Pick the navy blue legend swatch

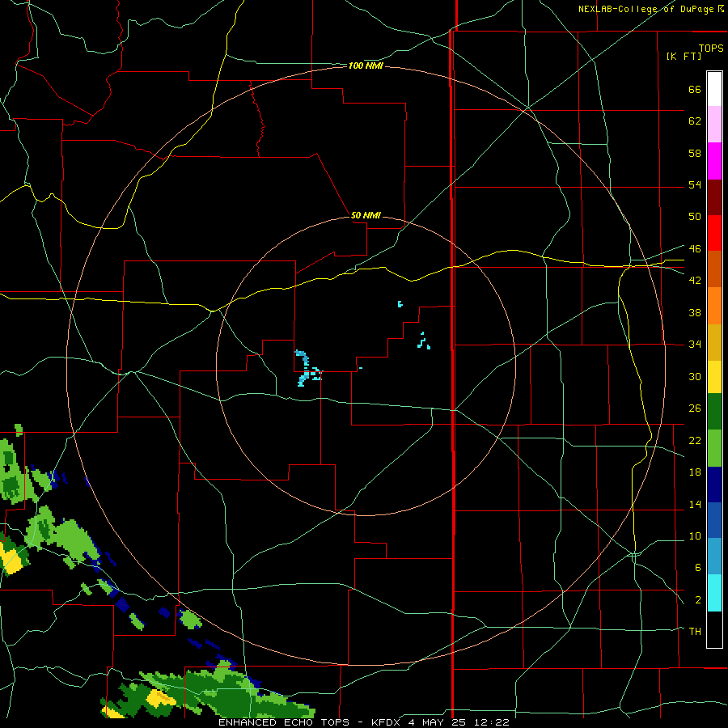coord(714,485)
